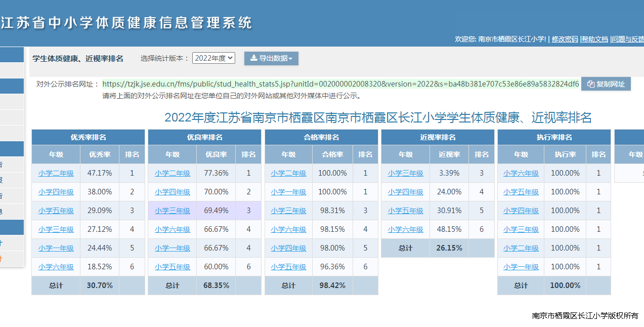Screen dimensions: 644x327
Task: Click the 100.00% total in 执行率排名 table
Action: 565,285
